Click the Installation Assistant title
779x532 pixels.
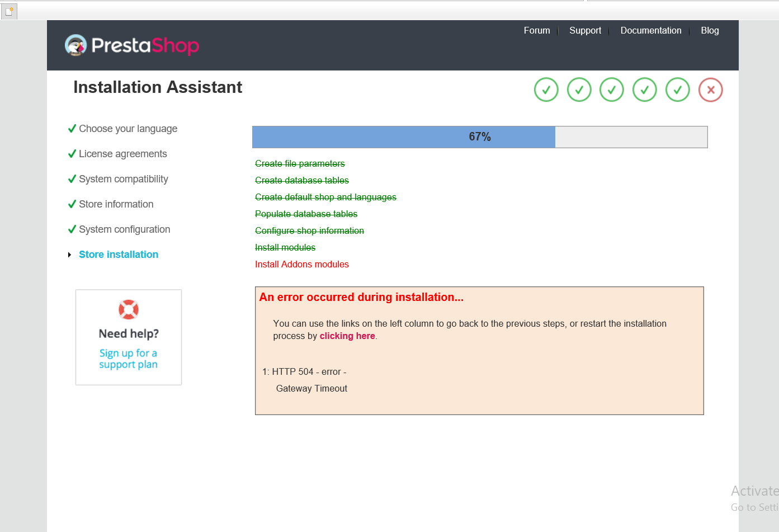(x=158, y=87)
